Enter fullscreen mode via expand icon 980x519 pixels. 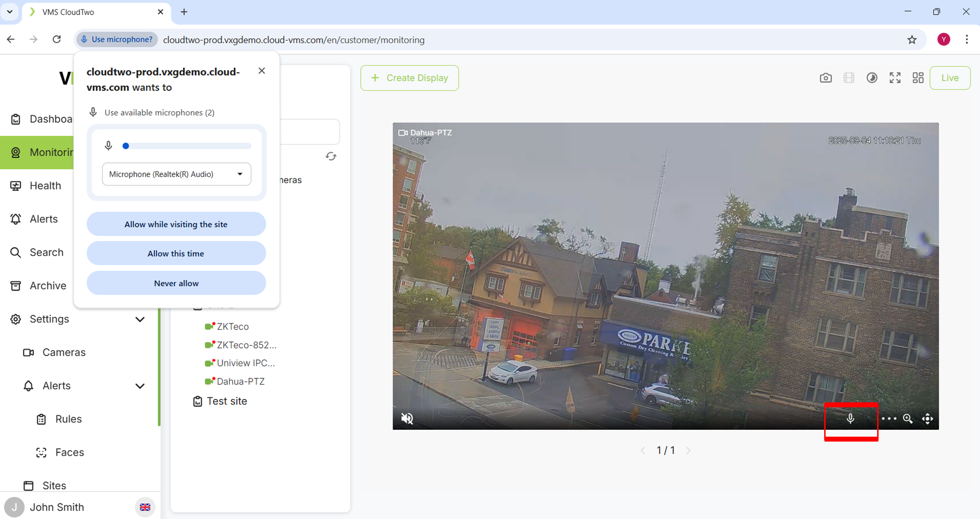coord(895,78)
